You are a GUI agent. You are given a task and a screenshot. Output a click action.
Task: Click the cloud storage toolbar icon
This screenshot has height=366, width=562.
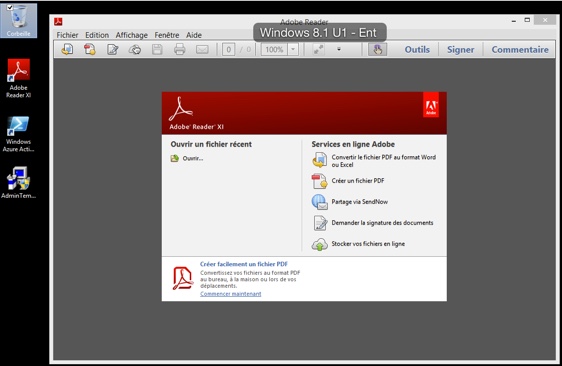tap(135, 49)
